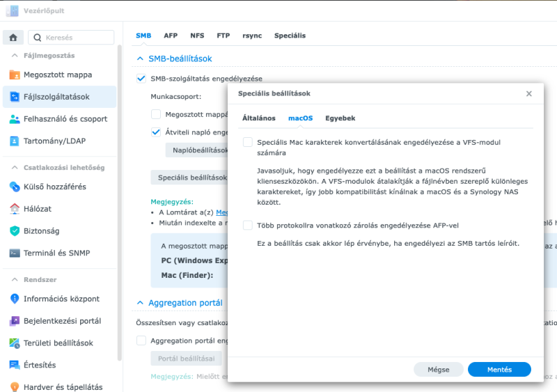This screenshot has height=392, width=557.
Task: Click the Biztonság label in sidebar
Action: point(42,230)
